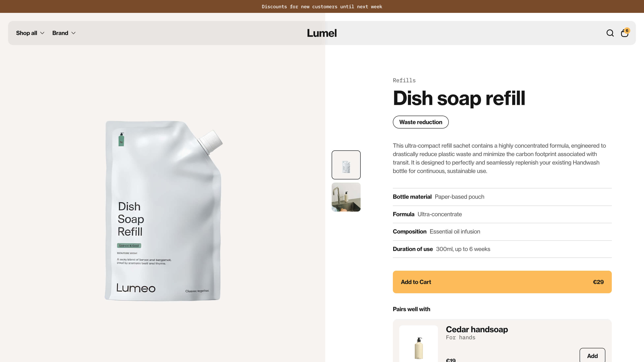This screenshot has width=644, height=362.
Task: Click the Waste reduction tag
Action: tap(420, 122)
